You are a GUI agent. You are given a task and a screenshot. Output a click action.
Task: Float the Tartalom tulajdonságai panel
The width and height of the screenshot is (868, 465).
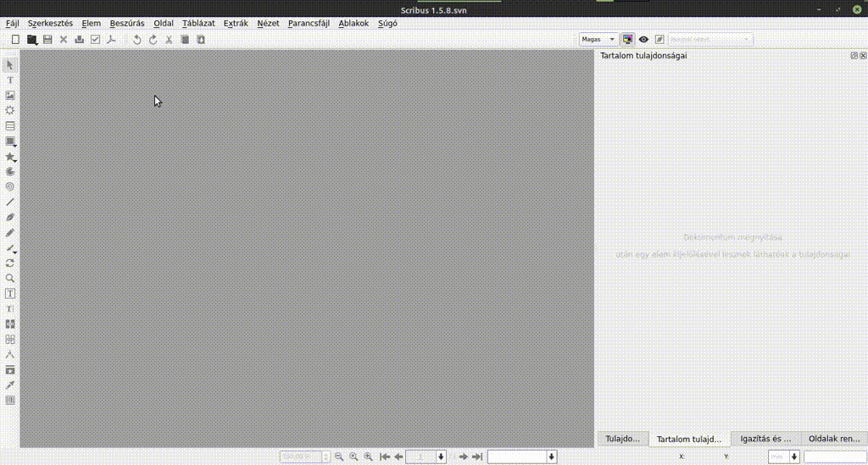coord(854,56)
